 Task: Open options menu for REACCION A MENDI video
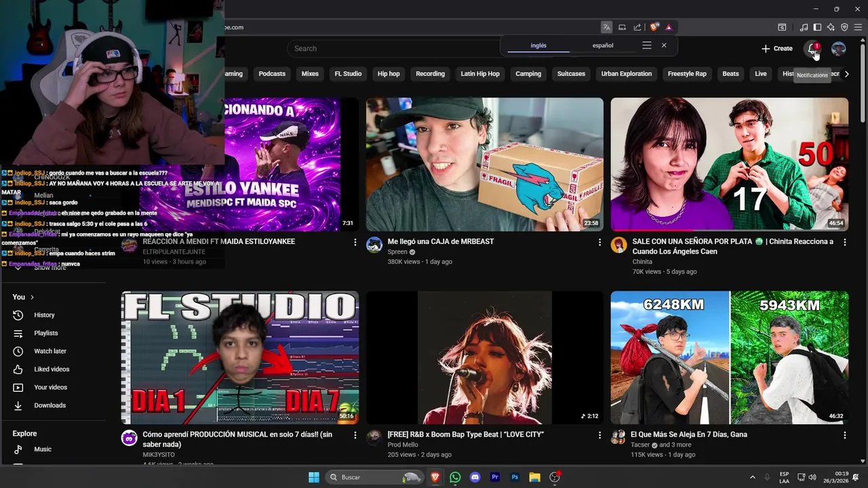pyautogui.click(x=355, y=242)
